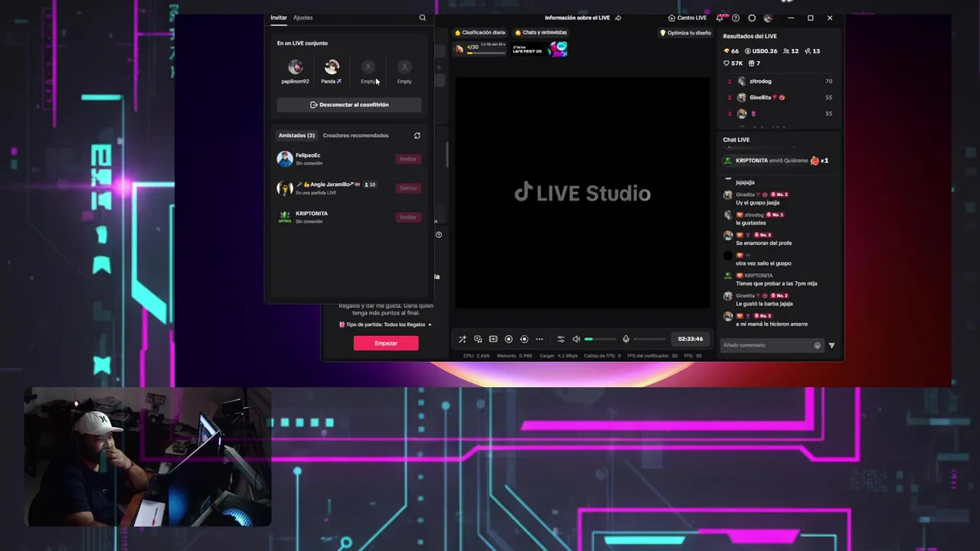980x551 pixels.
Task: Open the three-dot more options menu
Action: click(x=540, y=339)
